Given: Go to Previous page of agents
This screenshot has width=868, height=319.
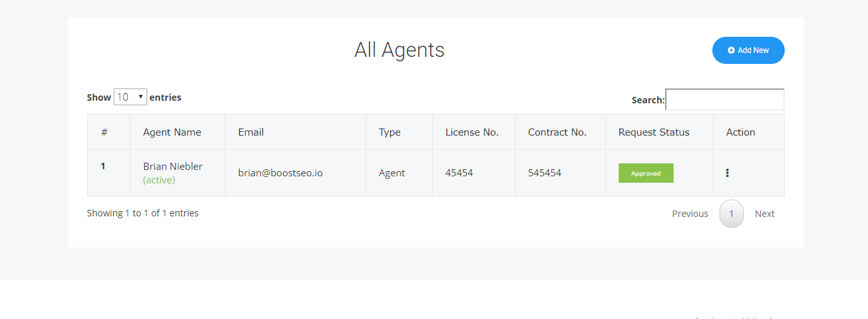Looking at the screenshot, I should (690, 214).
